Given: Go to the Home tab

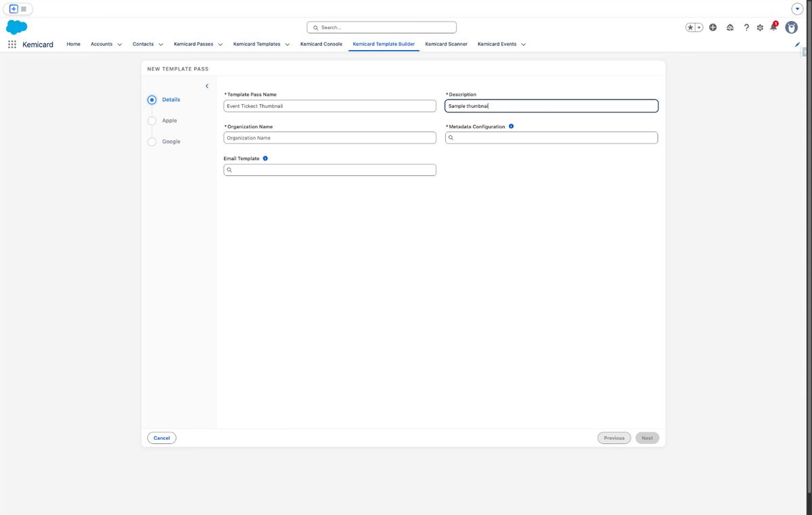Looking at the screenshot, I should (x=74, y=44).
